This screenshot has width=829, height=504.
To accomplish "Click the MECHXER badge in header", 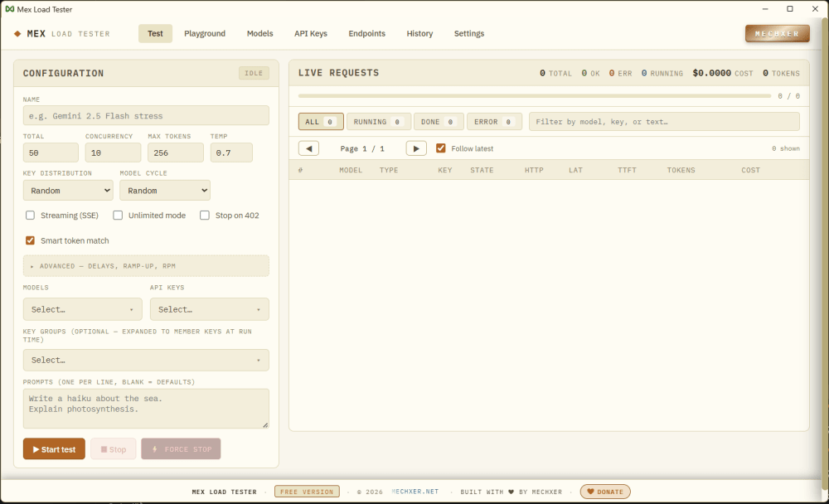I will [778, 33].
